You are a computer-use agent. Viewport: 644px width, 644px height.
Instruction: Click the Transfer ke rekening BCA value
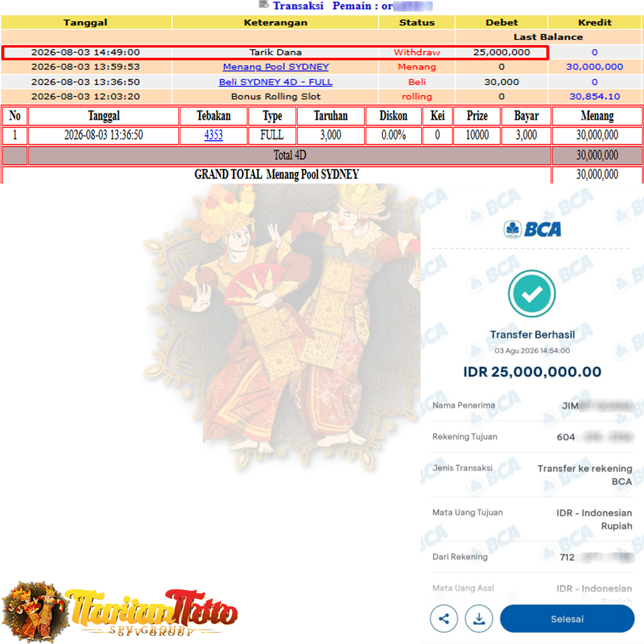[x=585, y=475]
